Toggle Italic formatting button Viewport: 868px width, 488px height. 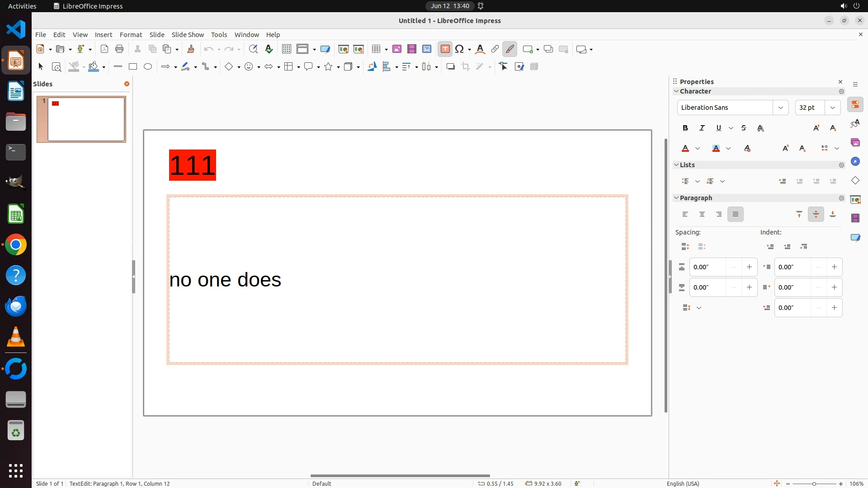pyautogui.click(x=702, y=128)
